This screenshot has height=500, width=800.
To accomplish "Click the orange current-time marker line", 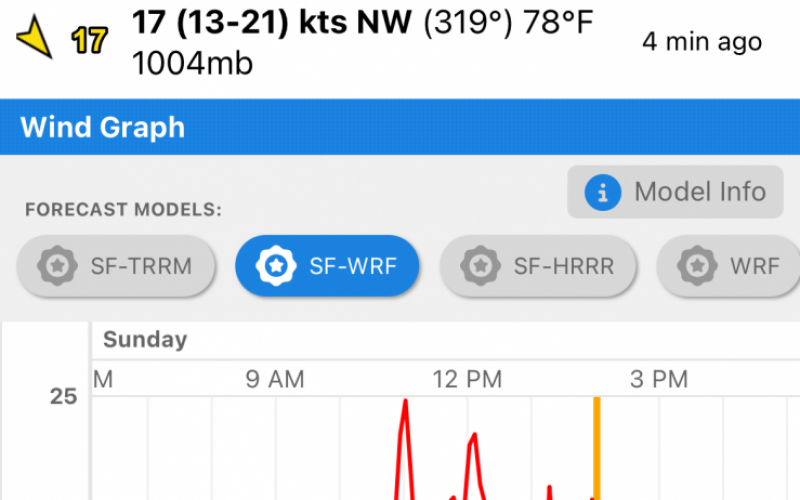I will (596, 448).
